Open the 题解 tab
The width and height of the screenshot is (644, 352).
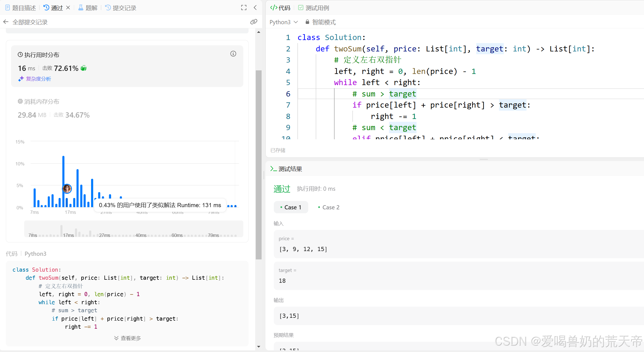(88, 8)
